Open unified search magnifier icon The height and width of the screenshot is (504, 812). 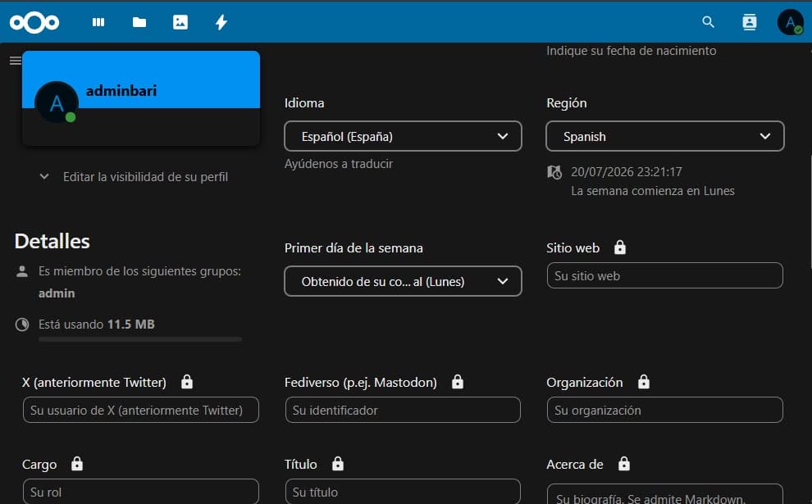[708, 22]
